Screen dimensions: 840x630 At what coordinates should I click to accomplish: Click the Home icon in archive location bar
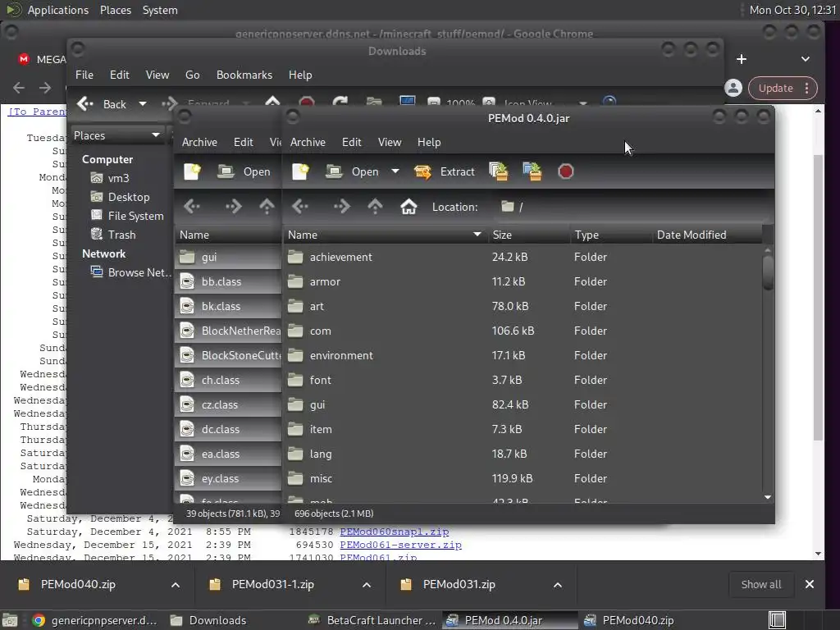[409, 206]
